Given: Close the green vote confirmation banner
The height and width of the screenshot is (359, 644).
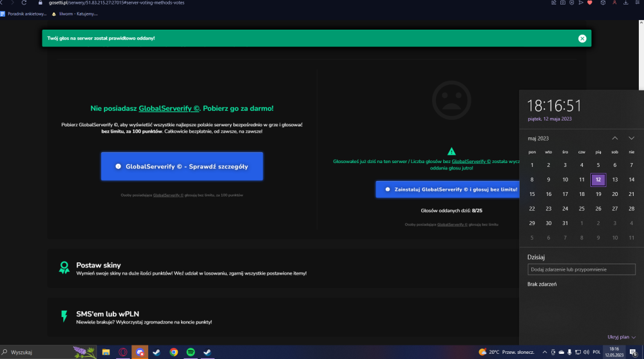Looking at the screenshot, I should click(582, 38).
